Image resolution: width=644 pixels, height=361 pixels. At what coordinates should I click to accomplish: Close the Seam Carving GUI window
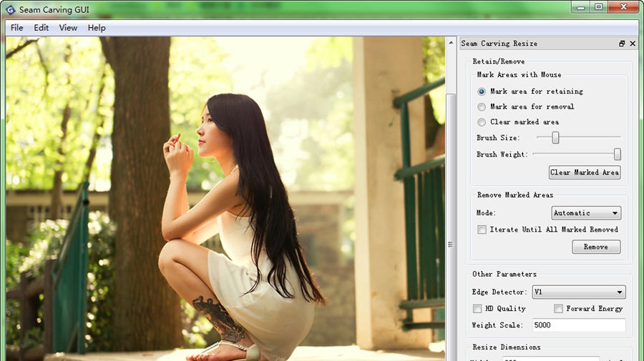(623, 7)
